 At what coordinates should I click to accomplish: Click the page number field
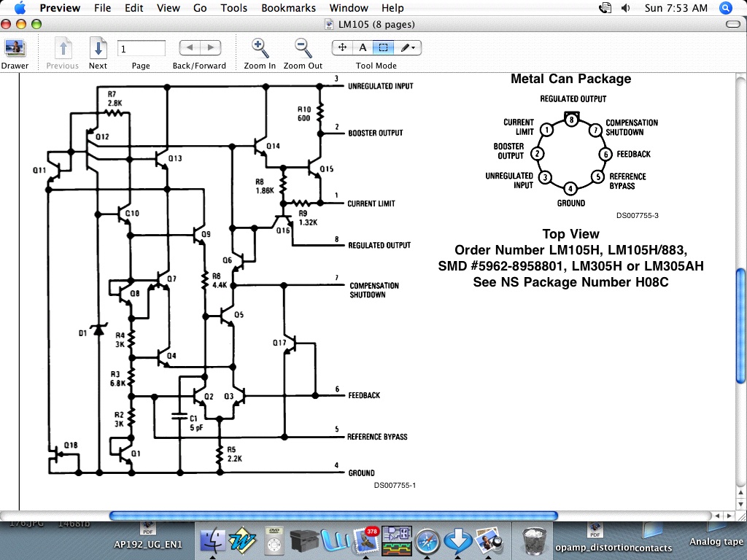(x=141, y=49)
